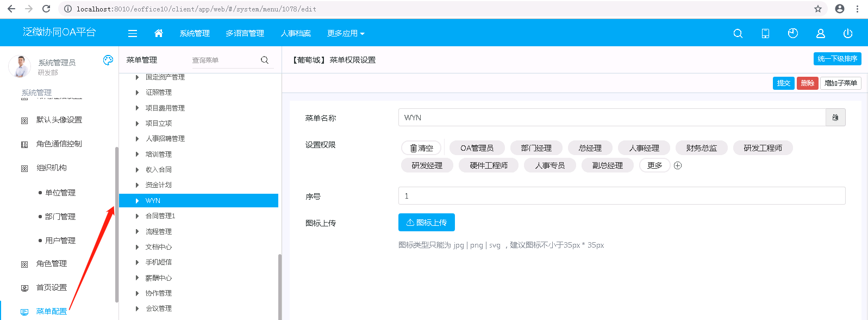Click the home icon in top navigation

click(159, 33)
